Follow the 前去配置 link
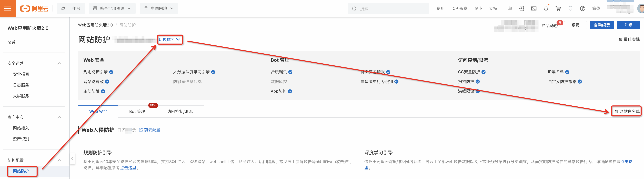This screenshot has width=644, height=179. coord(152,130)
